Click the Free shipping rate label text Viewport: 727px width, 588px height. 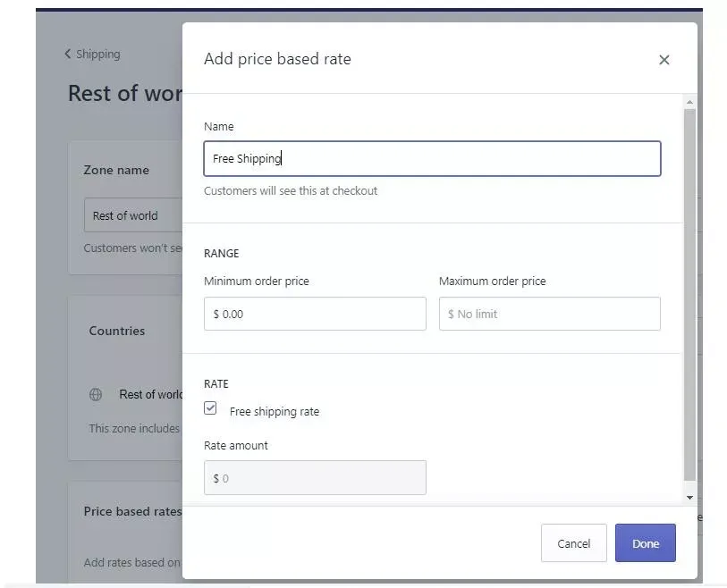pyautogui.click(x=274, y=412)
